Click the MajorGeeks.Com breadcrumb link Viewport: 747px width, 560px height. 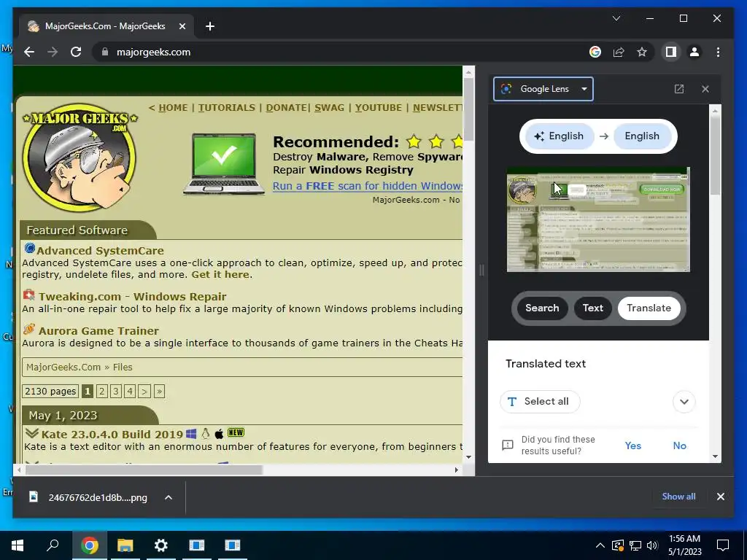63,367
